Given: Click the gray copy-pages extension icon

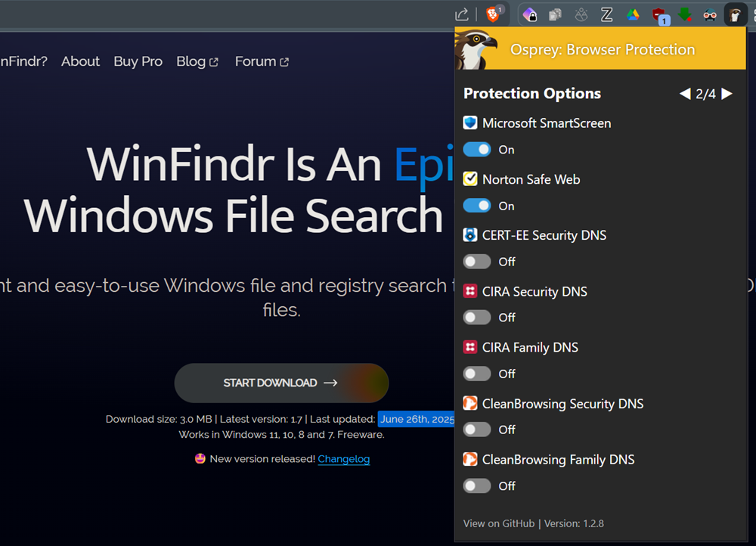Looking at the screenshot, I should [556, 15].
